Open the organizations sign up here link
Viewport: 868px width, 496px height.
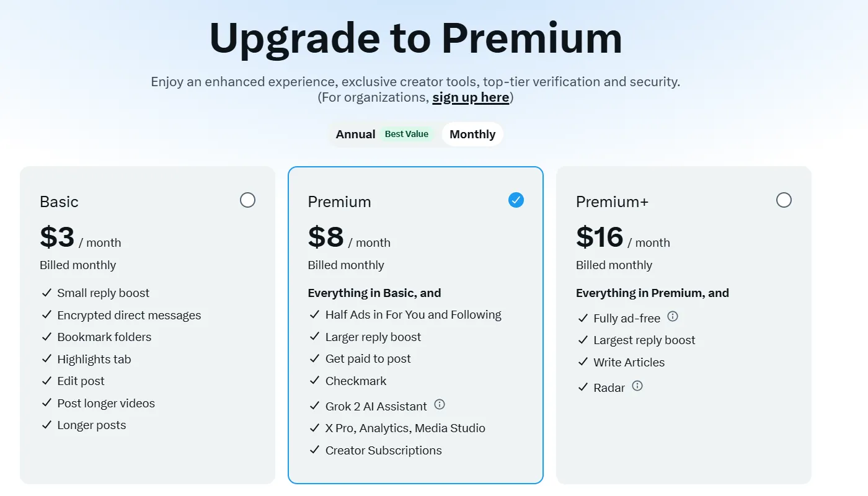tap(471, 97)
